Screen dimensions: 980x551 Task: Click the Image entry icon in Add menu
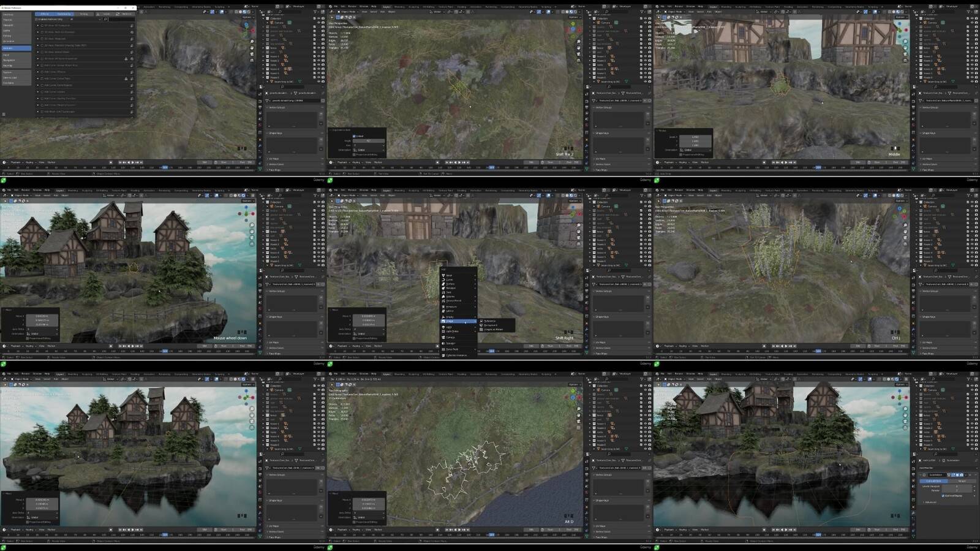[443, 321]
